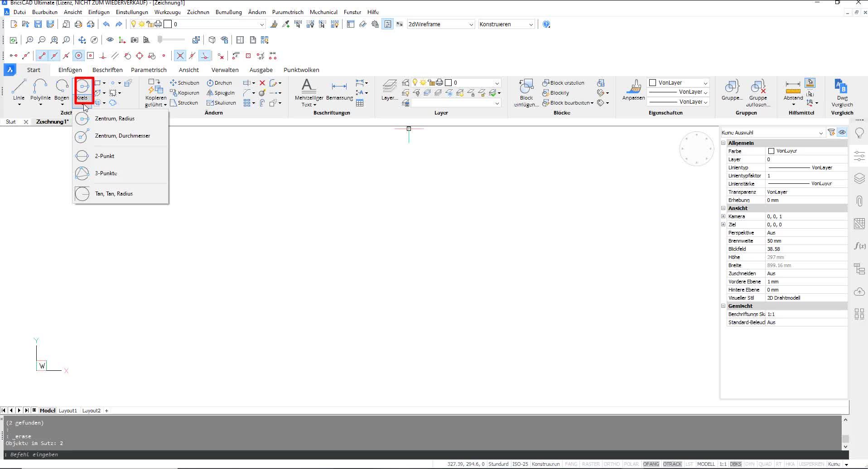Click the Kreis circle tool button

pyautogui.click(x=82, y=90)
